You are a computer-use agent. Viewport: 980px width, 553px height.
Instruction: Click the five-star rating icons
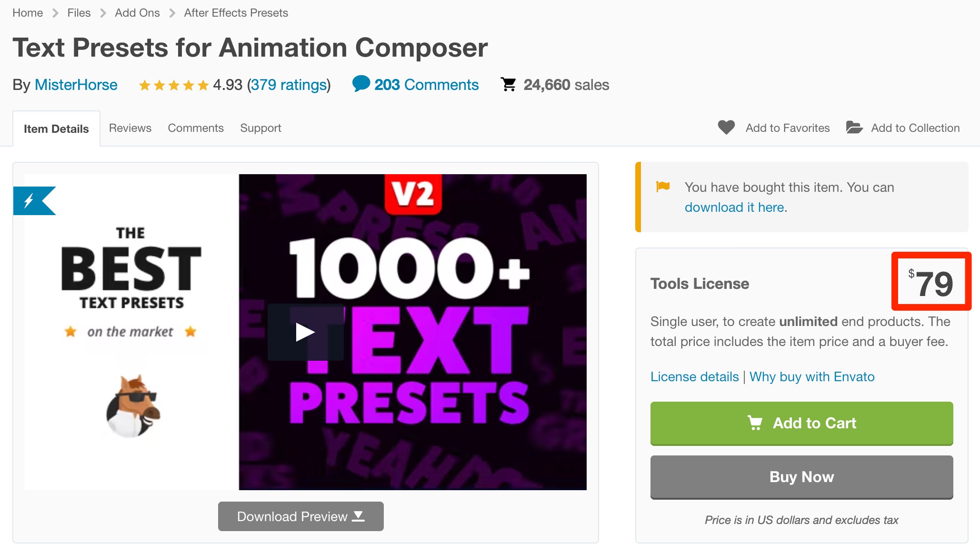[x=173, y=85]
